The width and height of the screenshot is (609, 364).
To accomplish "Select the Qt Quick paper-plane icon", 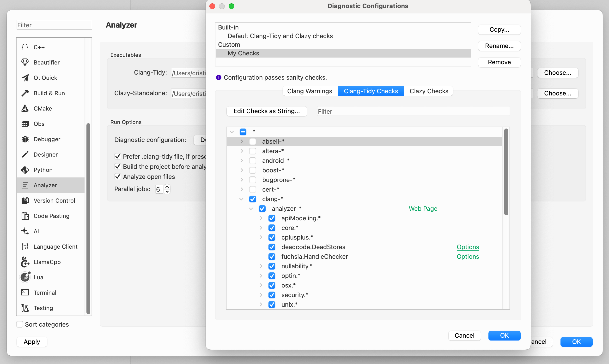I will pos(25,78).
